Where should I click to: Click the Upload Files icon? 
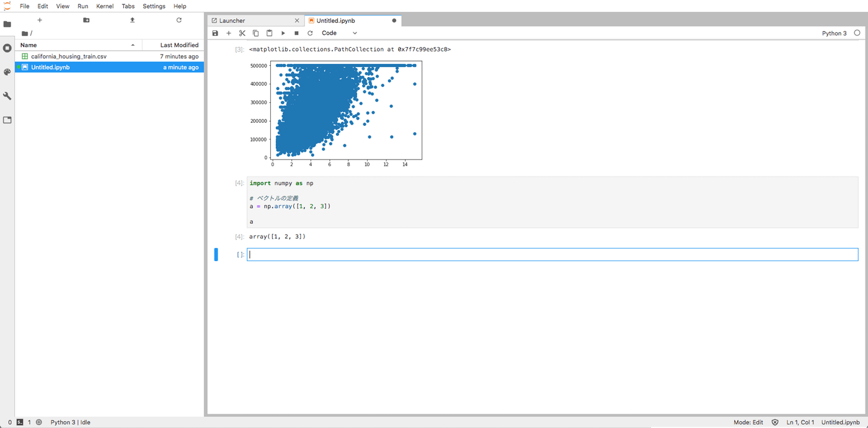coord(132,20)
